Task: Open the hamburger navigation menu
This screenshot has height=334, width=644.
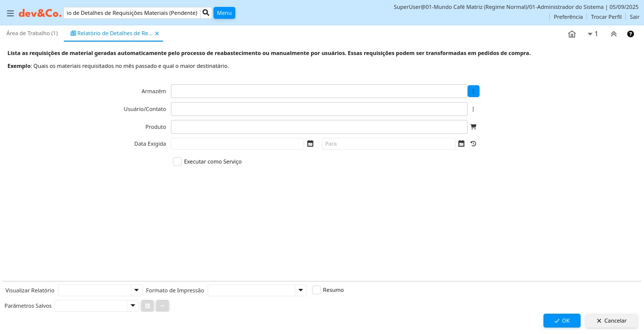Action: (x=10, y=13)
